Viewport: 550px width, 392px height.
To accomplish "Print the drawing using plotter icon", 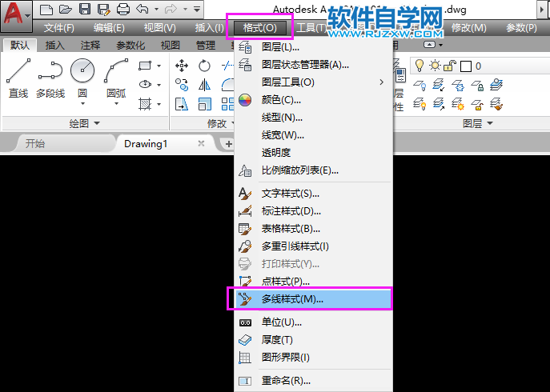I will point(123,9).
